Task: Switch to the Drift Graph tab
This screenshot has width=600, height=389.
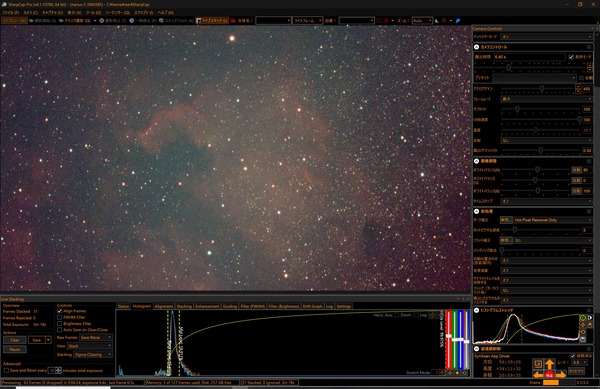Action: pos(313,306)
